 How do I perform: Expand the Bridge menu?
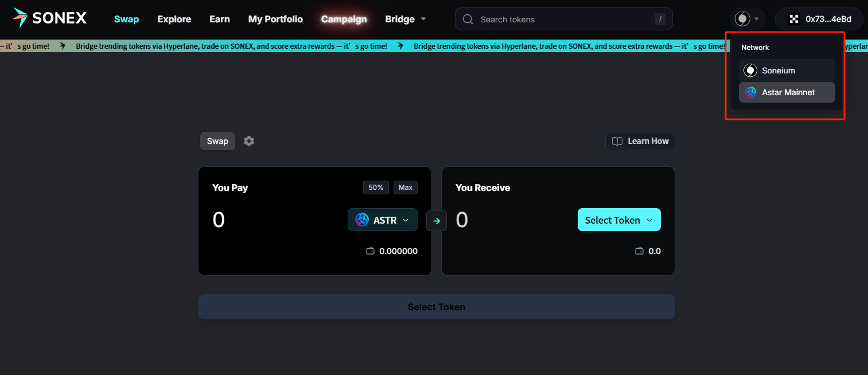point(406,19)
